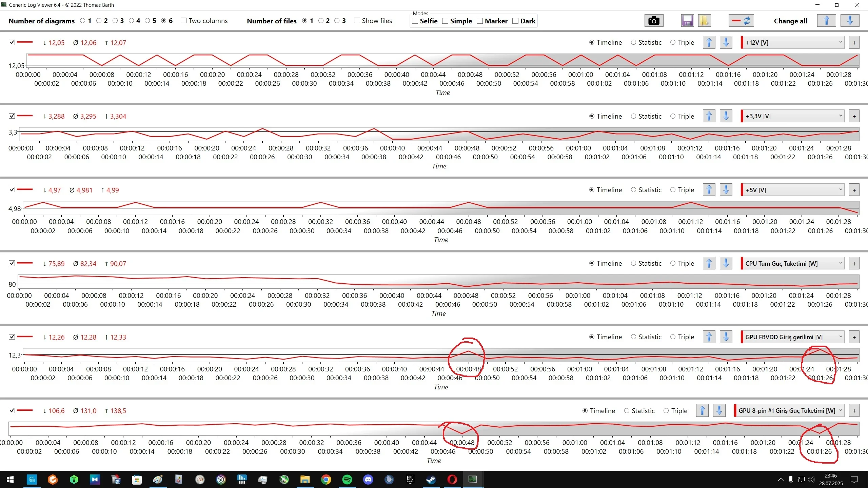Switch GPU 8-pin diagram to Triple view
The width and height of the screenshot is (868, 488).
tap(666, 411)
